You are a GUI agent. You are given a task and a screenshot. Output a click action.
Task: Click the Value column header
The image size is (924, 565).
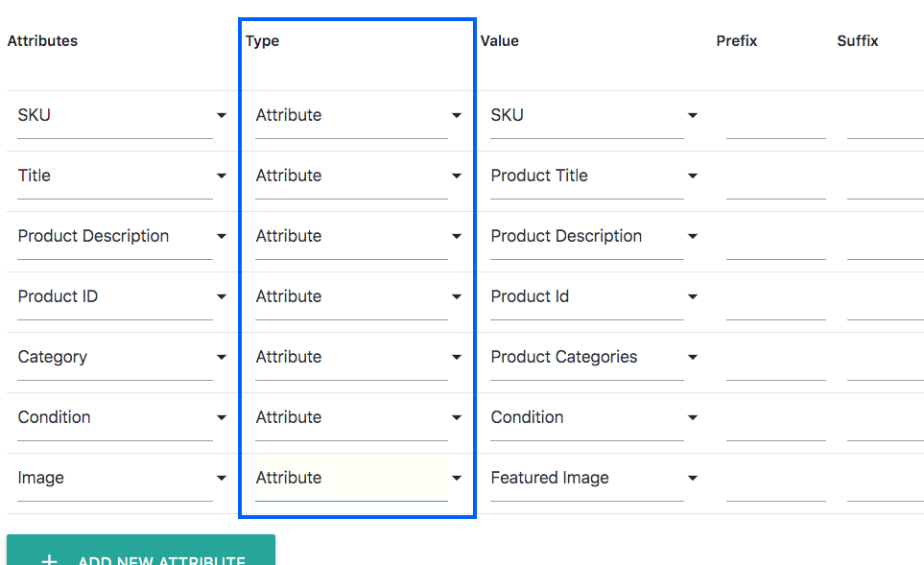[500, 40]
